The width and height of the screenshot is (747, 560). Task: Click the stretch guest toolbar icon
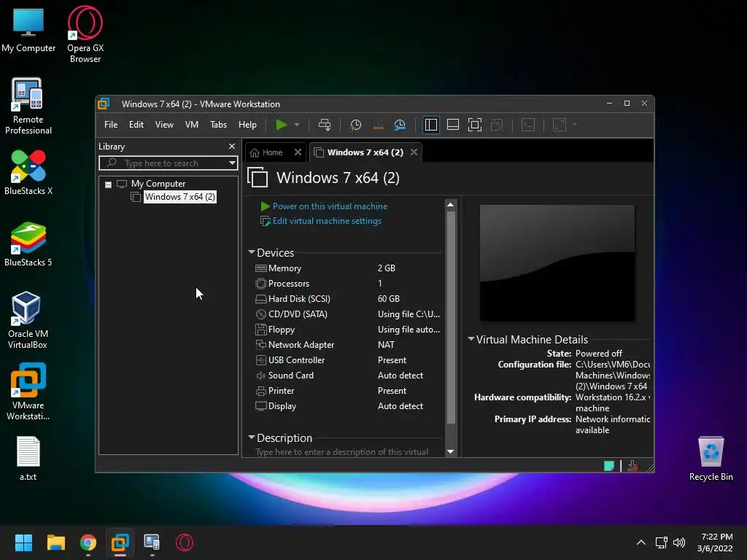[560, 125]
